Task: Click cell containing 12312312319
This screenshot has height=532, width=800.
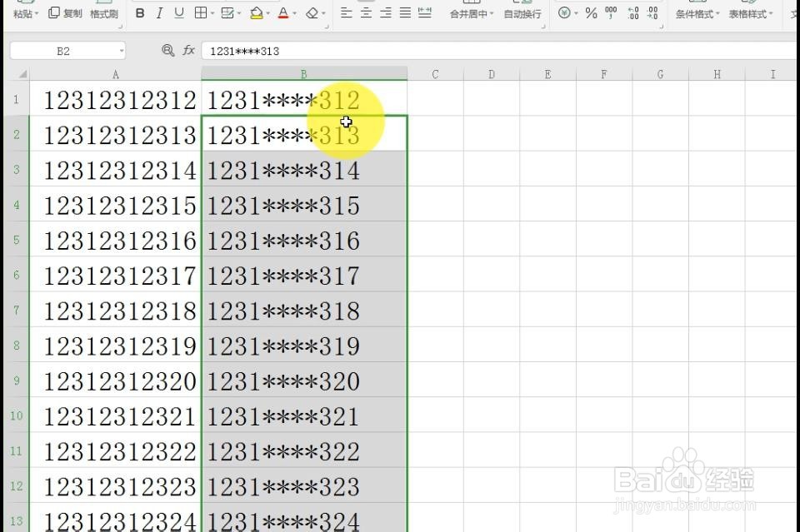Action: 116,345
